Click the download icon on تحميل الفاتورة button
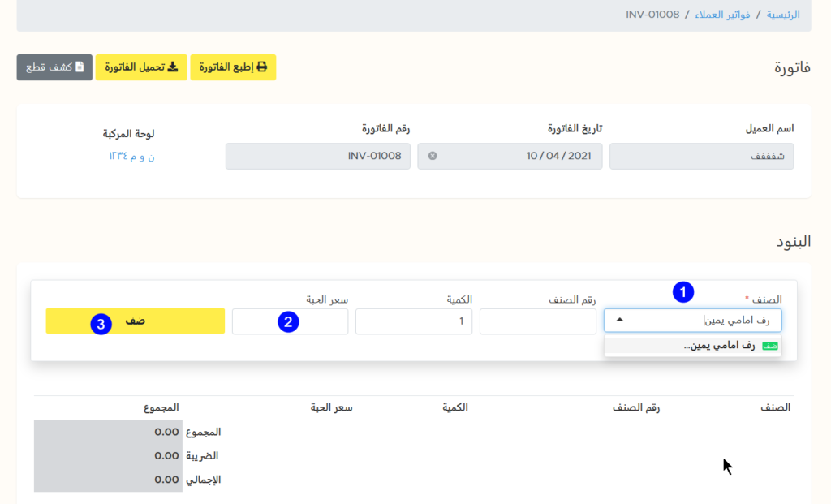The image size is (831, 504). (174, 67)
